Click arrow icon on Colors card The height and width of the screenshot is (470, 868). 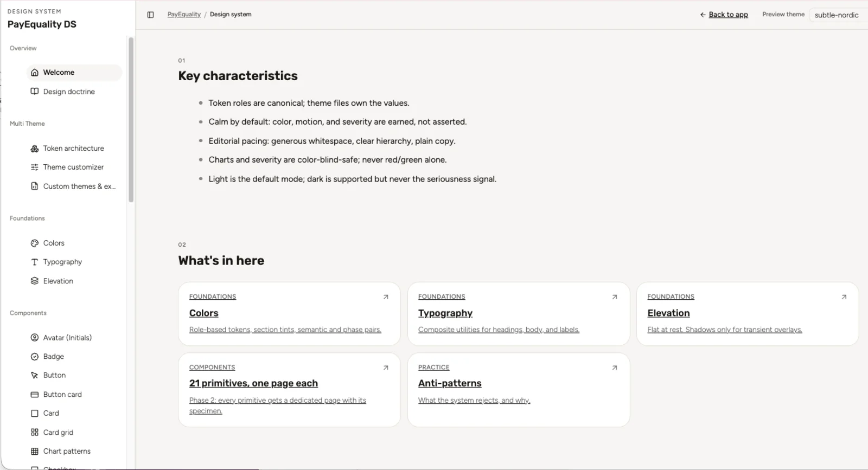[386, 297]
